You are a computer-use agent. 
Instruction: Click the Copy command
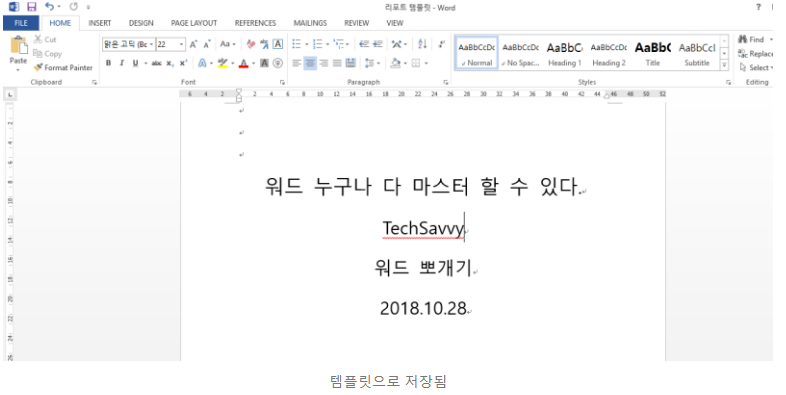47,53
